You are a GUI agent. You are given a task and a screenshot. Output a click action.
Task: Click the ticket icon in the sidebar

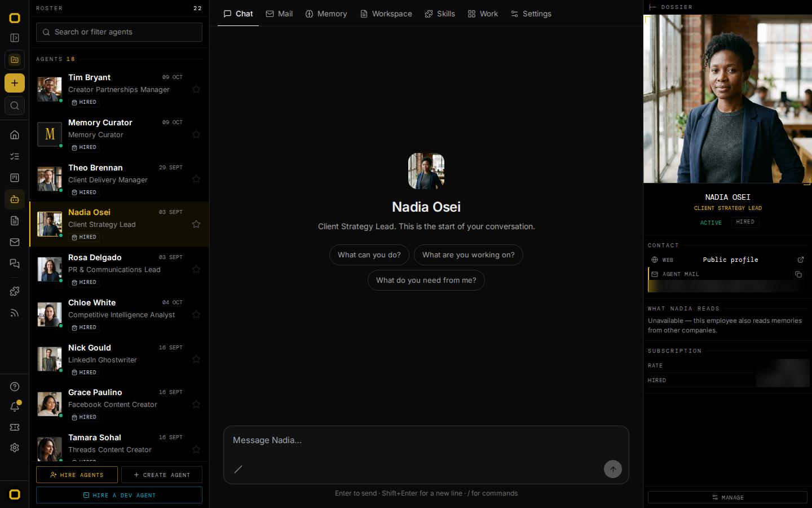click(15, 427)
